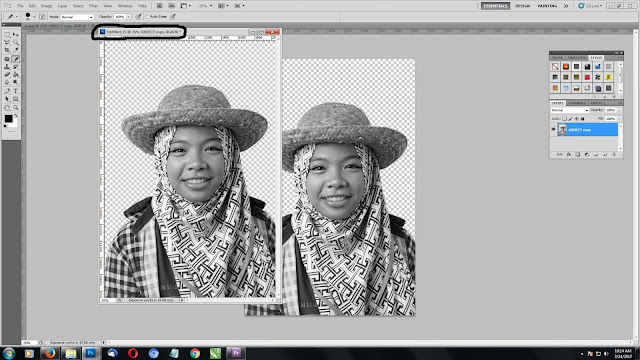The height and width of the screenshot is (360, 640).
Task: Select the Paint Bucket tool
Action: pyautogui.click(x=16, y=74)
